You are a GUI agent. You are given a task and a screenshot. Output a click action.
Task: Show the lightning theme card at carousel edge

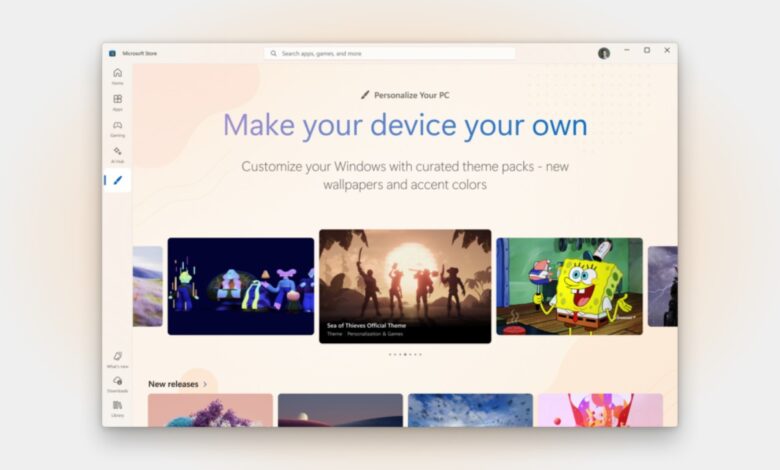point(663,286)
